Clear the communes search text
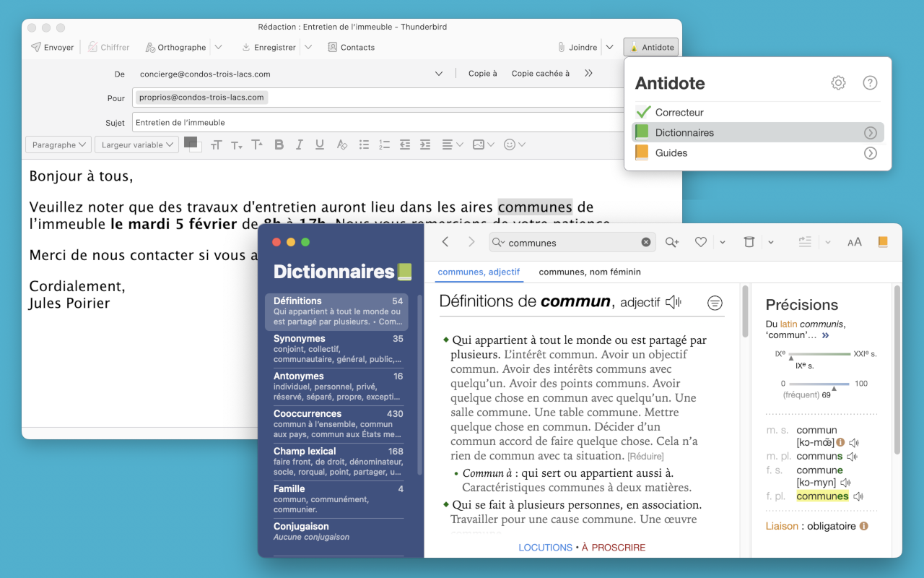 (646, 243)
